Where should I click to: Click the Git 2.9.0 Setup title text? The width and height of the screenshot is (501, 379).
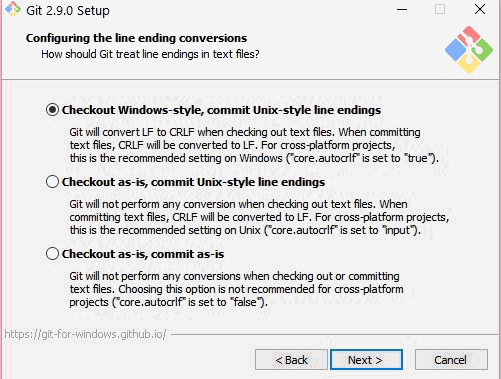click(x=68, y=10)
